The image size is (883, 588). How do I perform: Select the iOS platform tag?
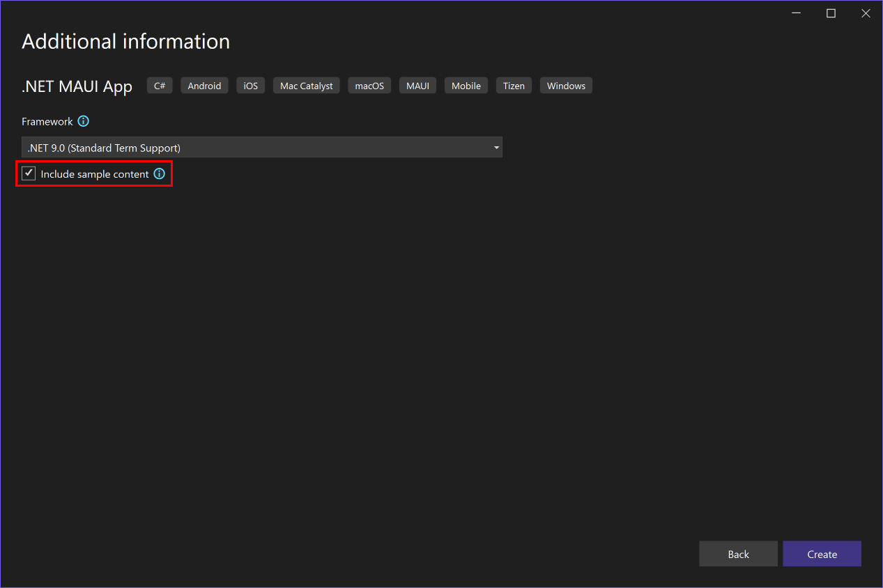[x=250, y=85]
